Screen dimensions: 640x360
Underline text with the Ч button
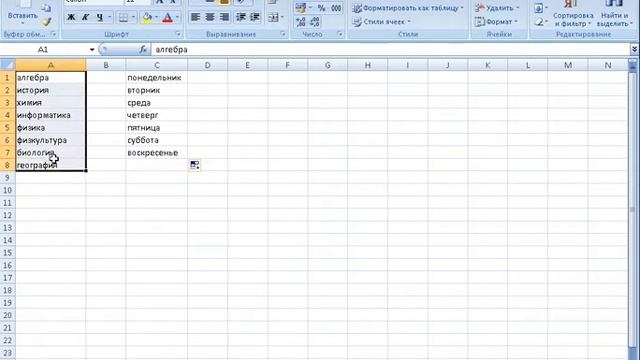[x=100, y=17]
